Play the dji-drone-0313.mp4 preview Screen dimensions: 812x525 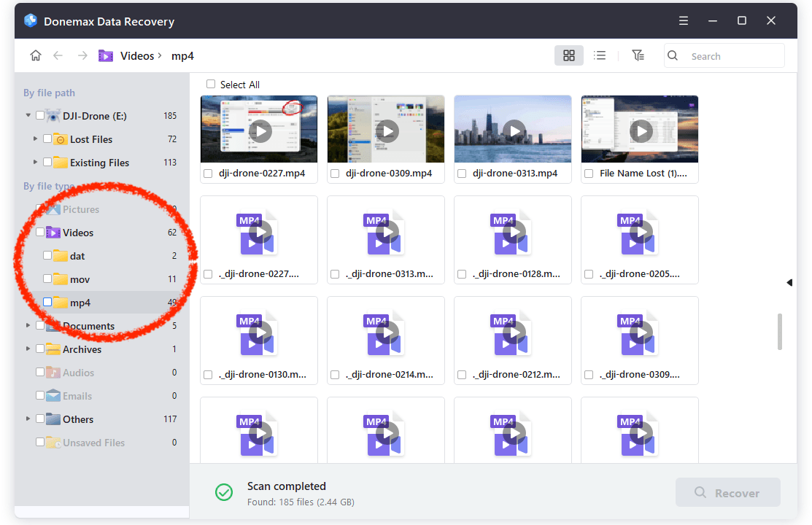514,131
